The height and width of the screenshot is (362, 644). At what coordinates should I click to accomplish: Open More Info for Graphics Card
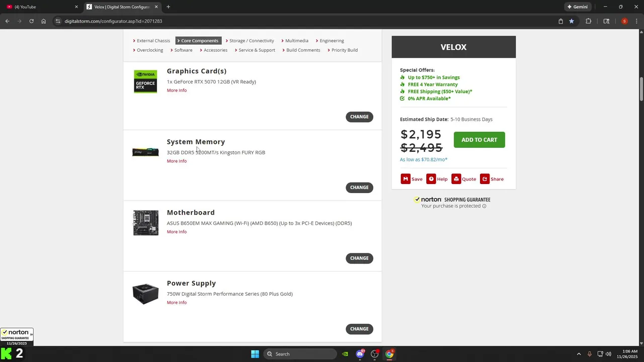[177, 90]
